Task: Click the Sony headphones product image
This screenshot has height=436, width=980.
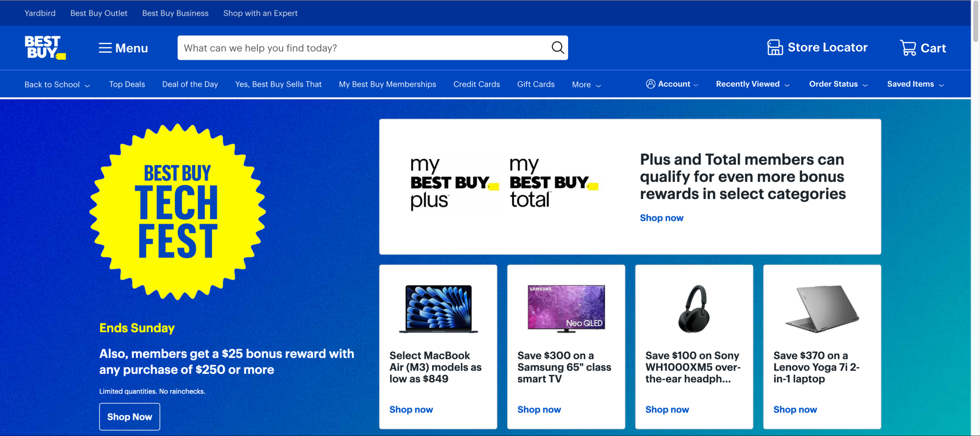Action: [x=694, y=309]
